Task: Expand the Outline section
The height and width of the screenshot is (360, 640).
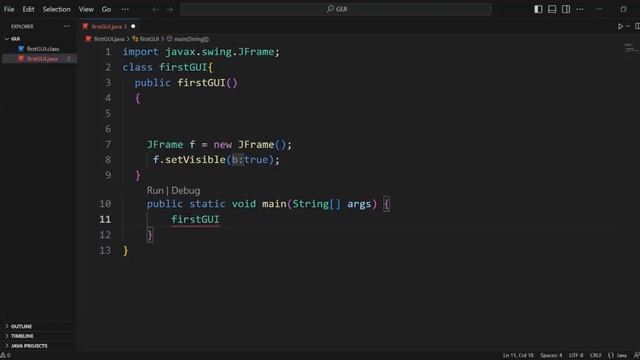Action: tap(21, 326)
